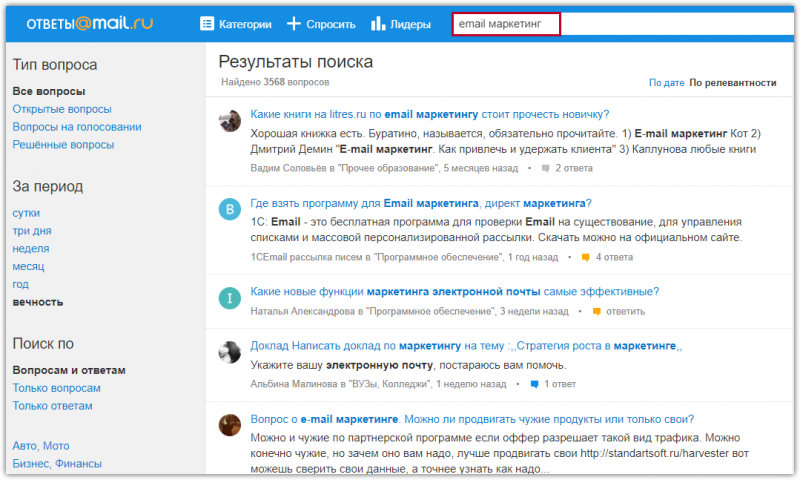800x480 pixels.
Task: Open question 'Где взять программу для Email маркетинга'
Action: point(420,202)
